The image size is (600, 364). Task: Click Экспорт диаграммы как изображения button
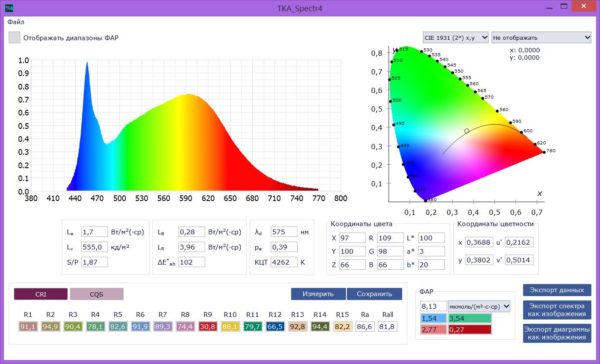pos(557,333)
